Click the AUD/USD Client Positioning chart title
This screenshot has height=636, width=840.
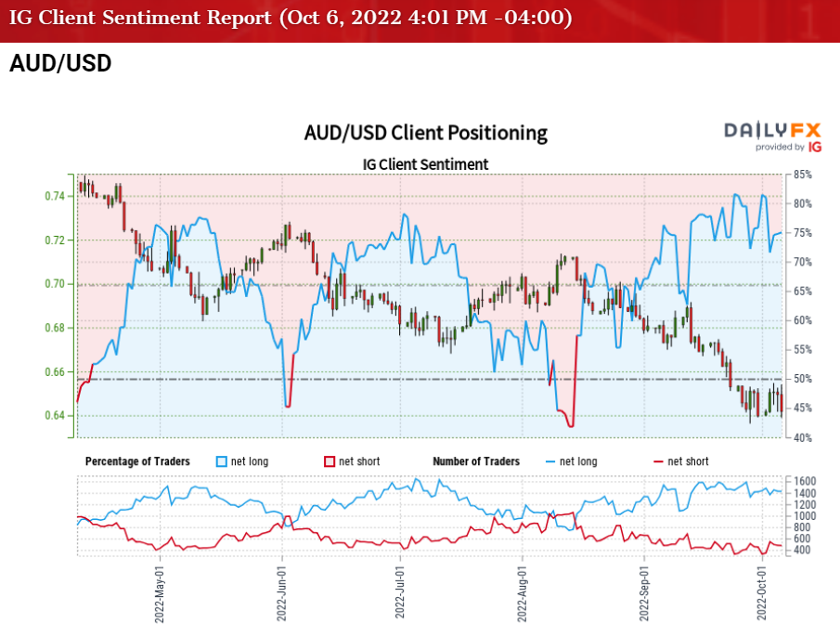tap(425, 133)
